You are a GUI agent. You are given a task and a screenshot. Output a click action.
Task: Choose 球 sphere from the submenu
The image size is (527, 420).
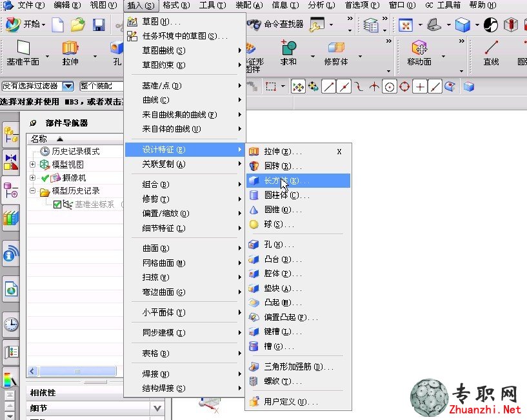pos(298,225)
